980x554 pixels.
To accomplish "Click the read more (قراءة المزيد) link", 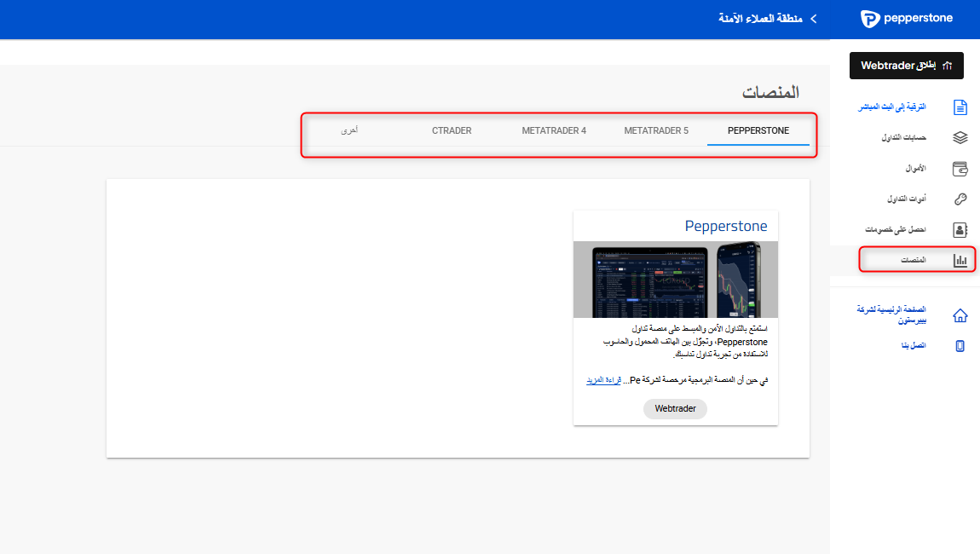I will point(603,380).
